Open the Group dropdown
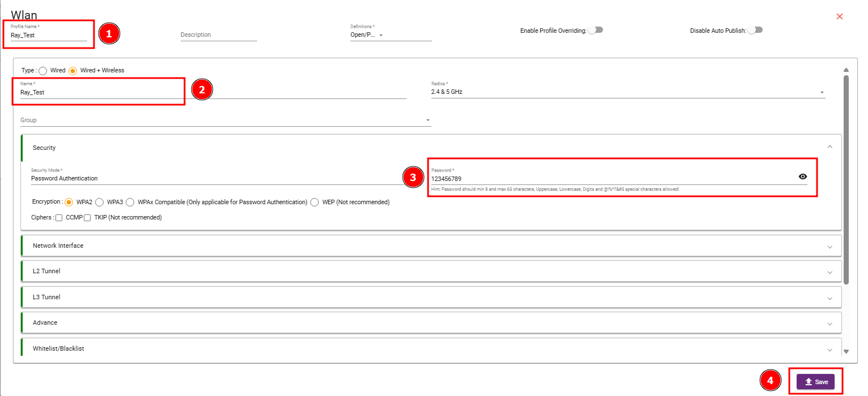This screenshot has height=396, width=868. (x=225, y=120)
